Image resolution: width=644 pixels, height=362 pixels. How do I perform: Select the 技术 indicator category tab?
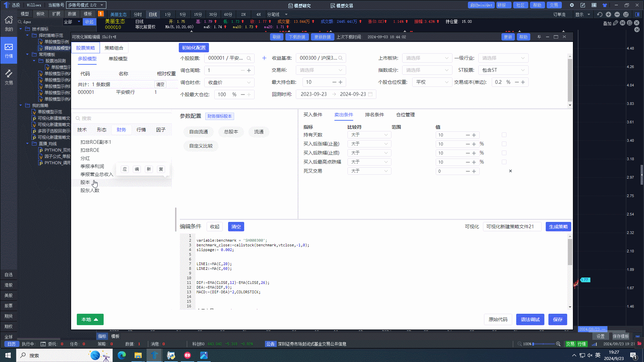pyautogui.click(x=82, y=130)
